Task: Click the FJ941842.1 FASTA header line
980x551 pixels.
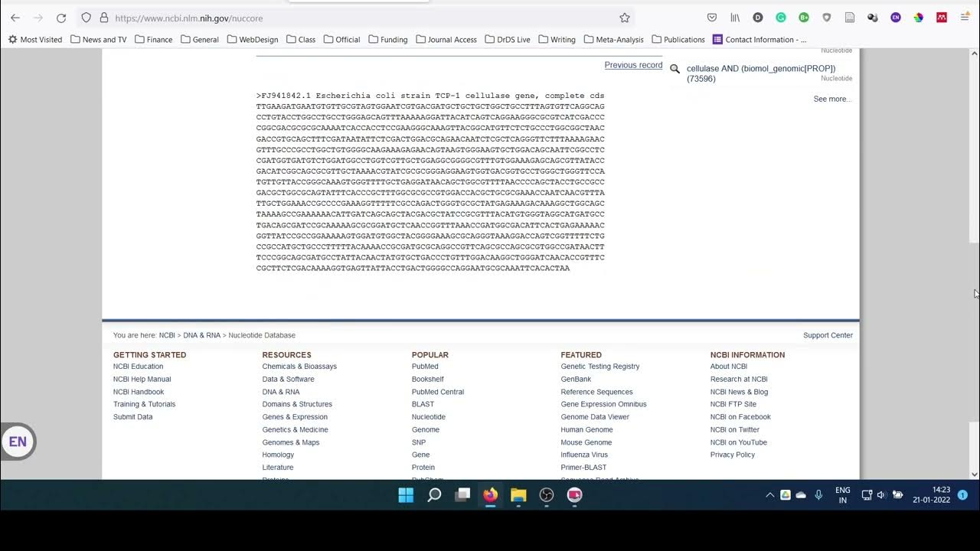Action: click(x=430, y=96)
